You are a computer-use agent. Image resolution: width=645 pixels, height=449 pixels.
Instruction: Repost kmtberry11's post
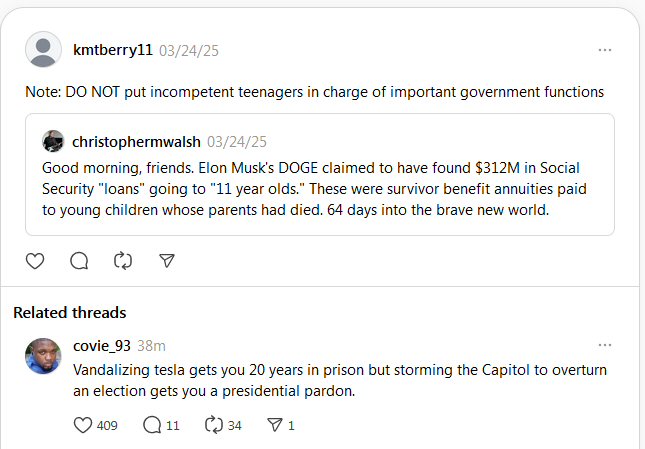pos(123,261)
